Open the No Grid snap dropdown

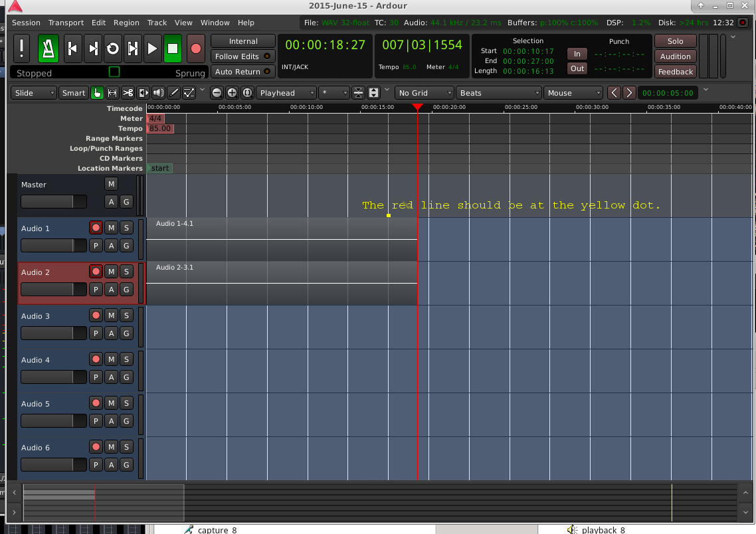425,93
